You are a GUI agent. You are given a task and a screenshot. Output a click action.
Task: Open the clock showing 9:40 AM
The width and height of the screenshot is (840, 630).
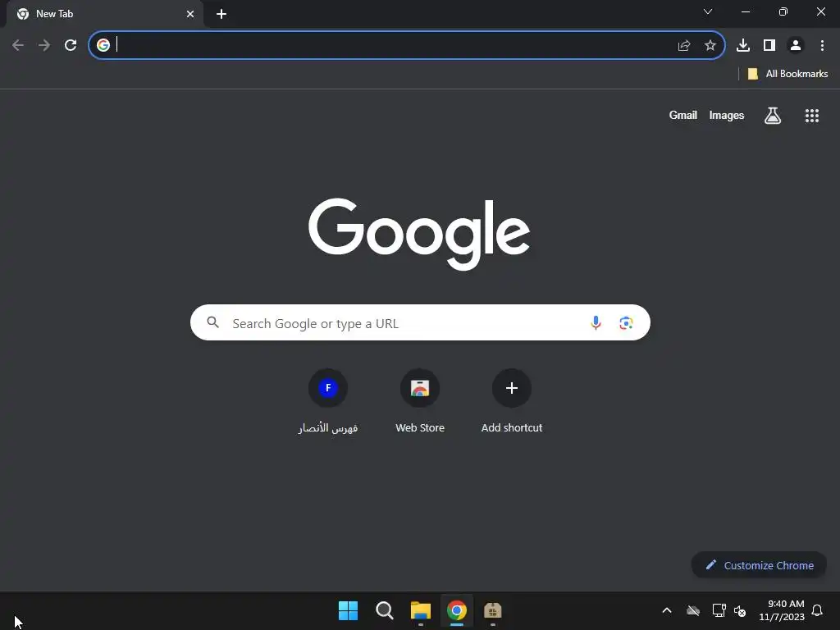(782, 610)
